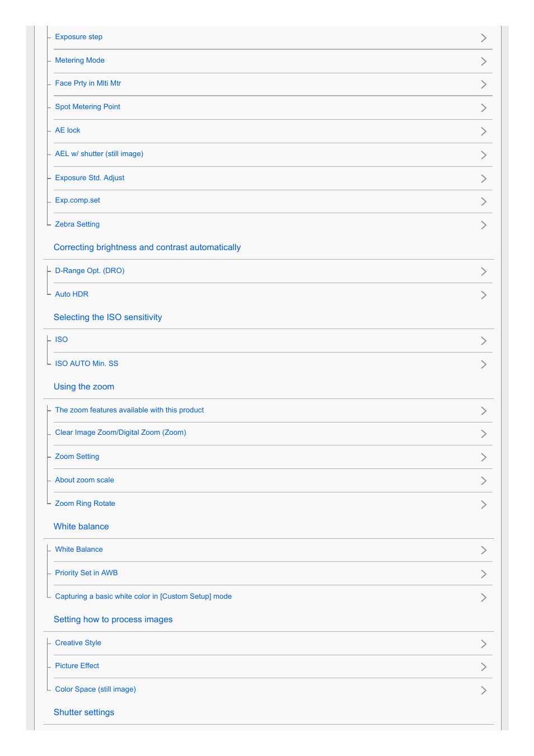This screenshot has width=534, height=756.
Task: Click the arrow icon next to Picture Effect
Action: [484, 667]
